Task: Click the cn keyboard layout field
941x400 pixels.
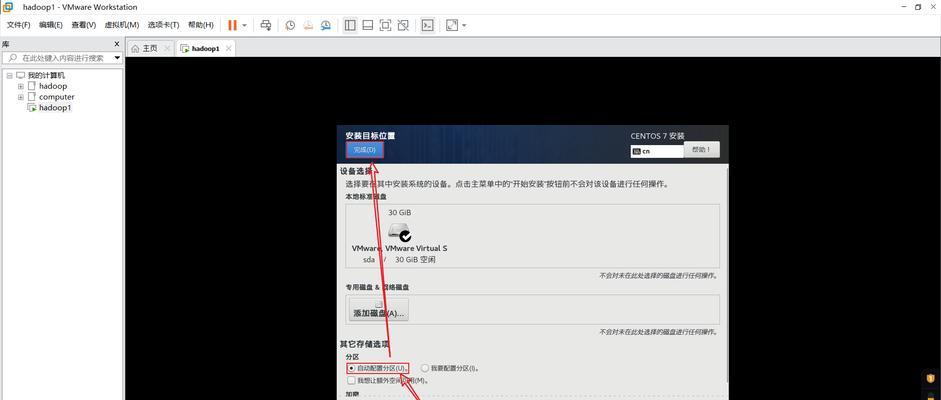Action: point(657,151)
